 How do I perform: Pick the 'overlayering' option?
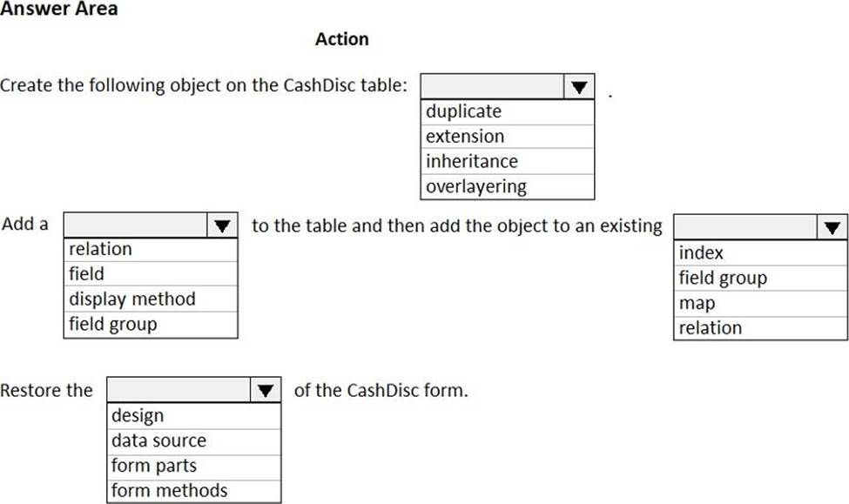(508, 186)
